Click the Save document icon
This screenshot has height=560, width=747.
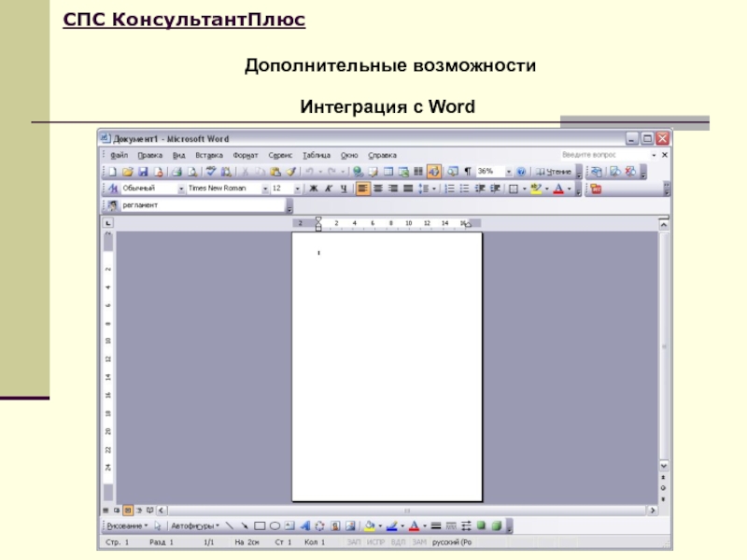[143, 172]
